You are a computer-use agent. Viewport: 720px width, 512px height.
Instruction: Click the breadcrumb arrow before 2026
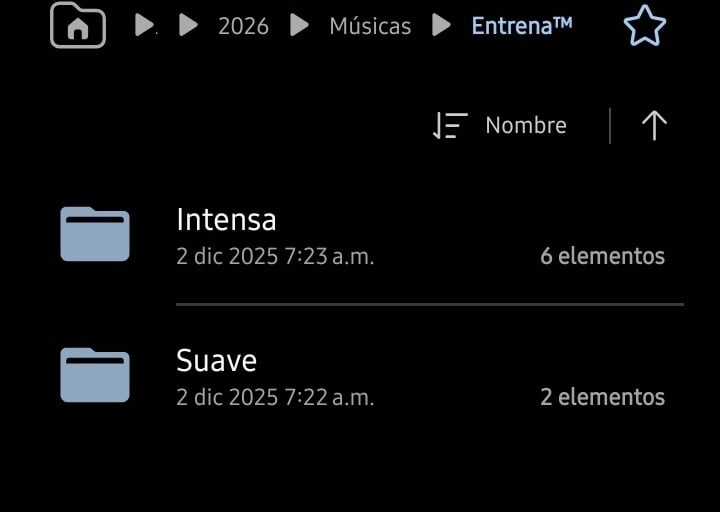[x=188, y=26]
